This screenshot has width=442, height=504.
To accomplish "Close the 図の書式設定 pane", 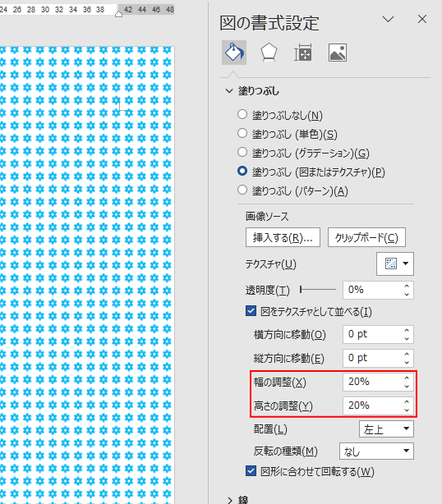I will [x=422, y=19].
